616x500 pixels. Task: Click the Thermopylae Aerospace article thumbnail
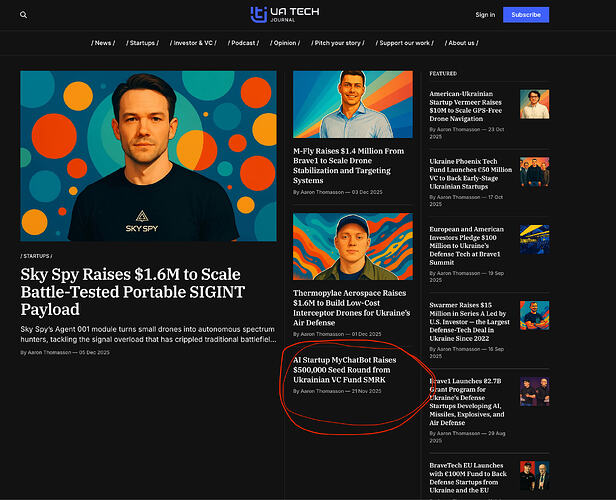(x=353, y=247)
